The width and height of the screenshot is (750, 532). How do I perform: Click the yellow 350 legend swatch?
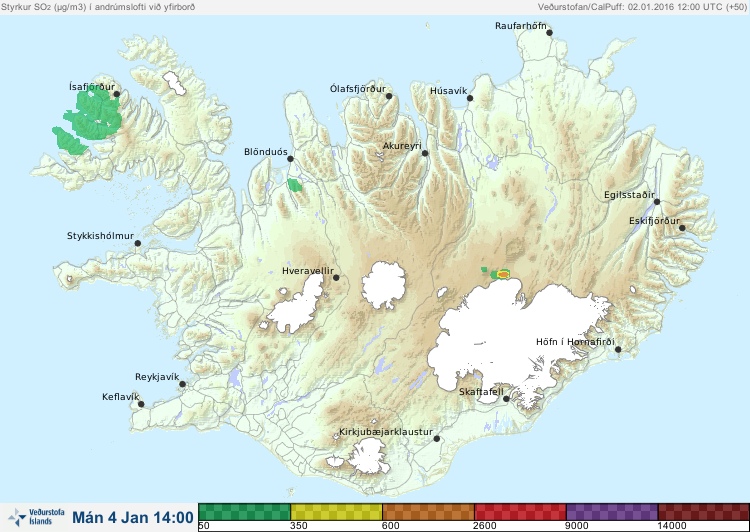coord(336,512)
